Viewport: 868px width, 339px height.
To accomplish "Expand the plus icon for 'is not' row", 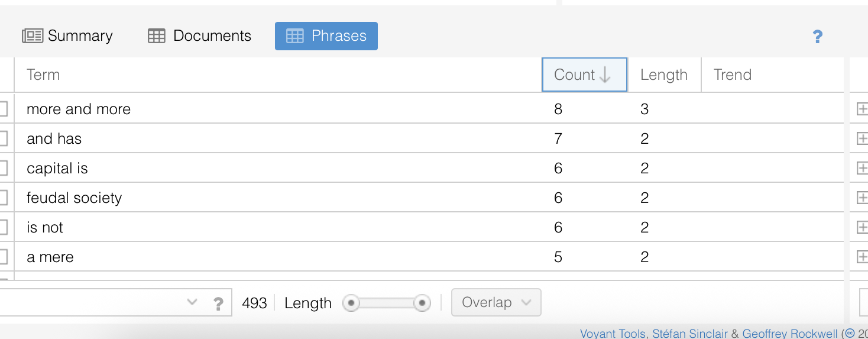I will [861, 227].
